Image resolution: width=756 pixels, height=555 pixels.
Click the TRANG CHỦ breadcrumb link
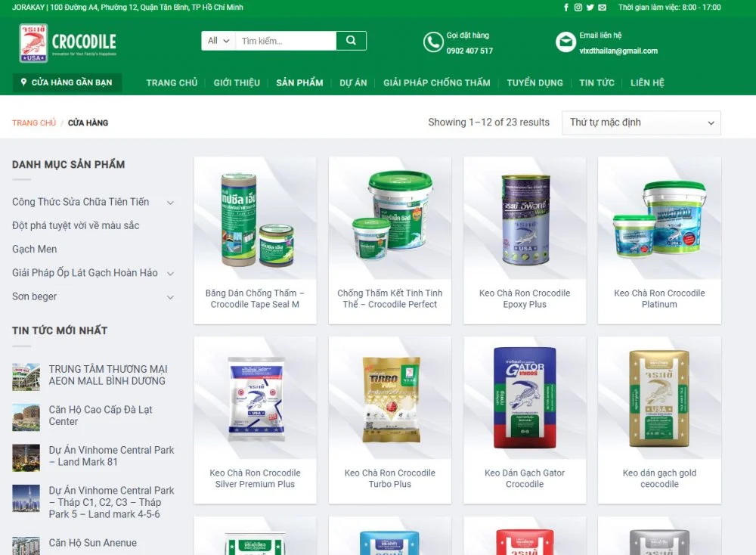click(34, 123)
